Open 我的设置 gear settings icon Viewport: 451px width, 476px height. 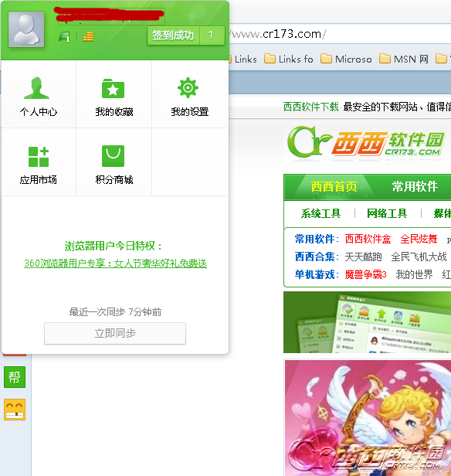click(x=188, y=88)
